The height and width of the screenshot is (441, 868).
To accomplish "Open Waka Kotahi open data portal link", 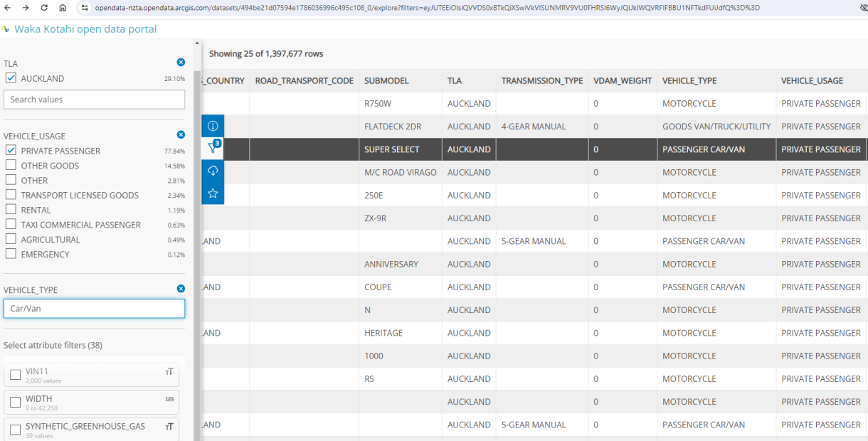I will [85, 29].
